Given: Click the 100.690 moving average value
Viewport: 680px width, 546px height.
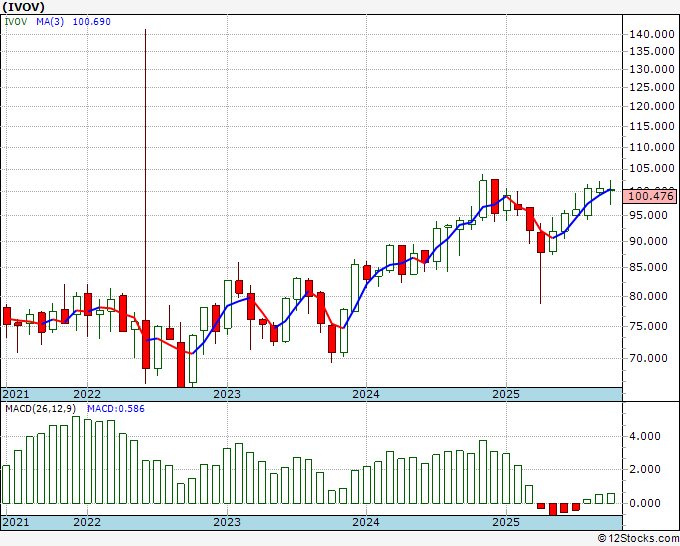Looking at the screenshot, I should 92,22.
